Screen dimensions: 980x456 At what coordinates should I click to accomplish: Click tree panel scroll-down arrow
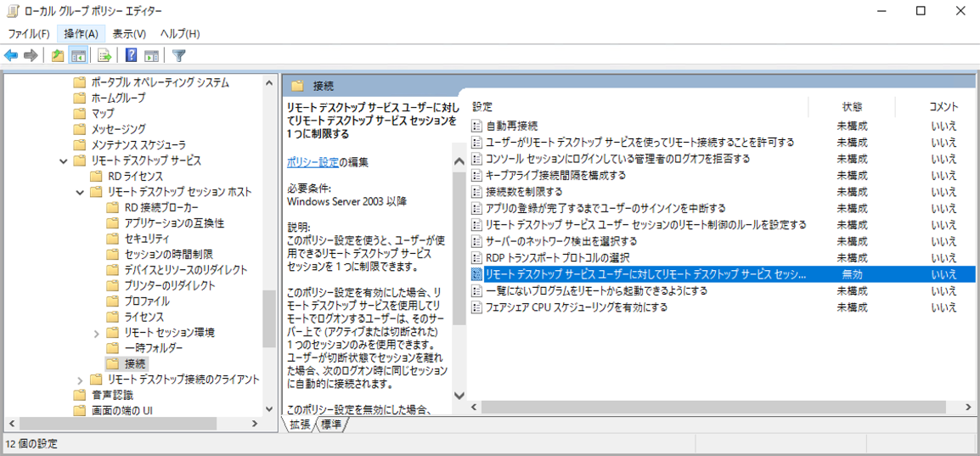(268, 409)
